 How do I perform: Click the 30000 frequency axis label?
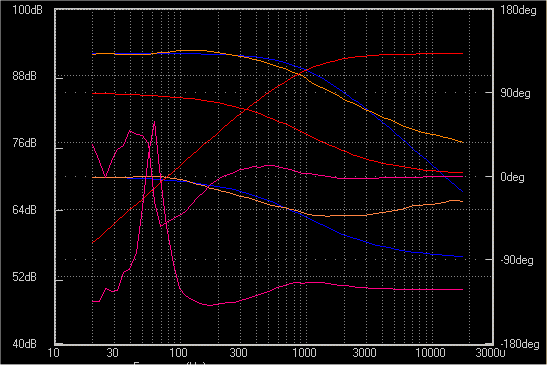[490, 353]
